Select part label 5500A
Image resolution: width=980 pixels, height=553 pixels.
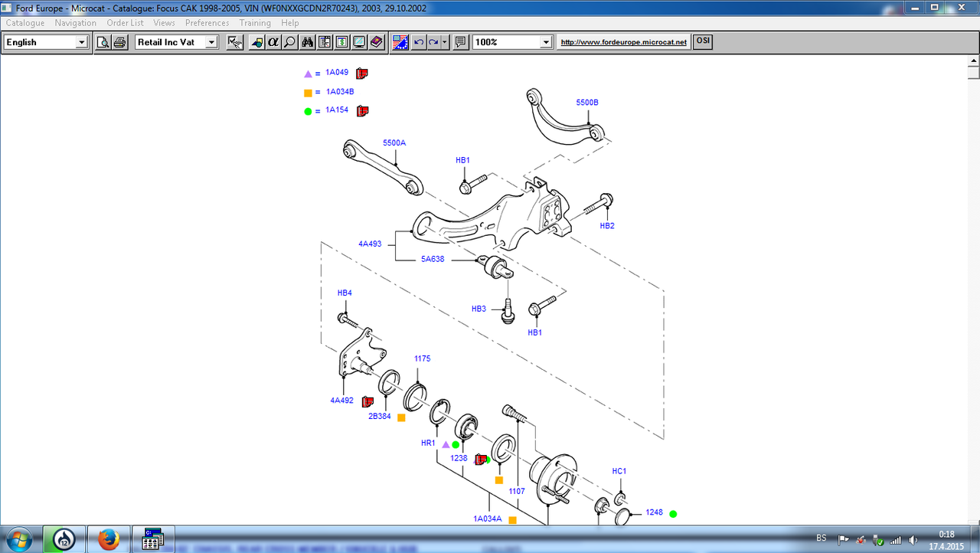tap(394, 142)
